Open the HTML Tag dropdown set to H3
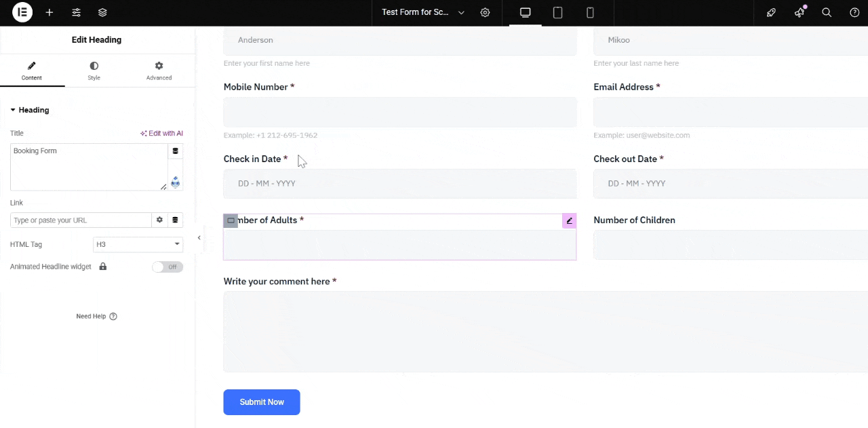The width and height of the screenshot is (868, 428). (x=138, y=244)
